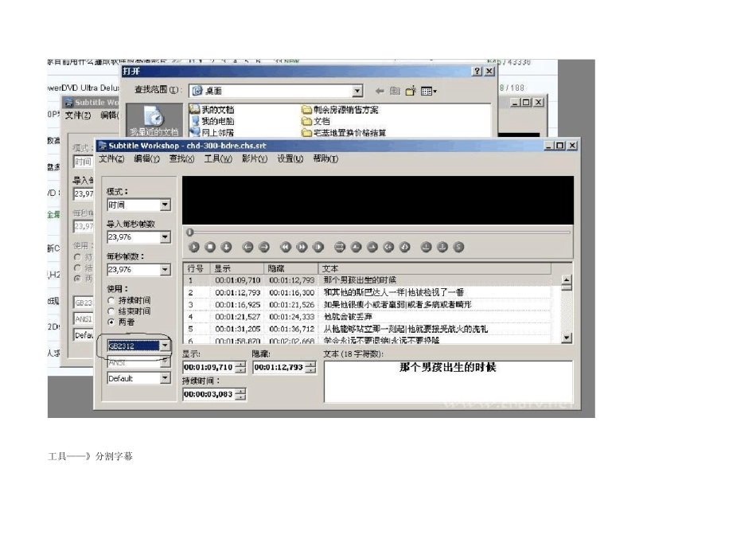The height and width of the screenshot is (535, 756).
Task: Click the question mark help button in Open dialog
Action: click(477, 71)
